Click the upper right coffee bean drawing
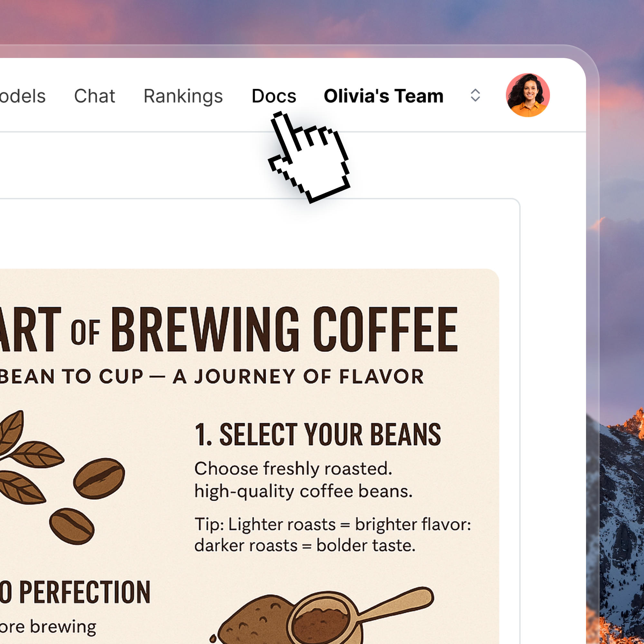This screenshot has width=644, height=644. 99,478
